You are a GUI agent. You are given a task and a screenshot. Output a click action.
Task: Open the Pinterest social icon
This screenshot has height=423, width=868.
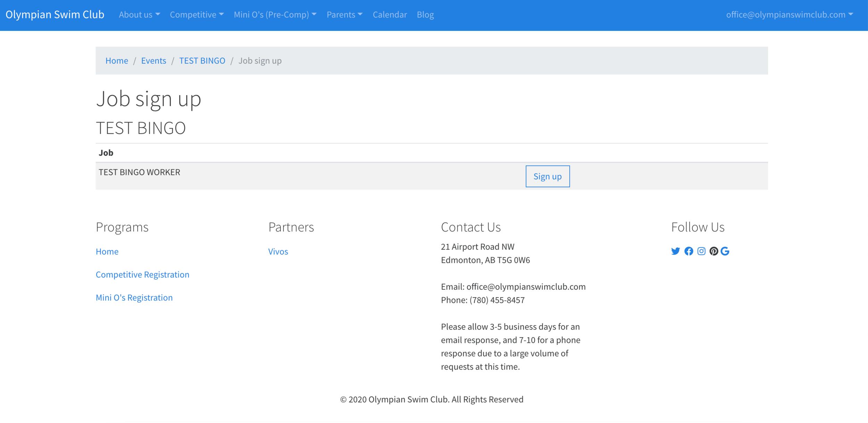(713, 251)
